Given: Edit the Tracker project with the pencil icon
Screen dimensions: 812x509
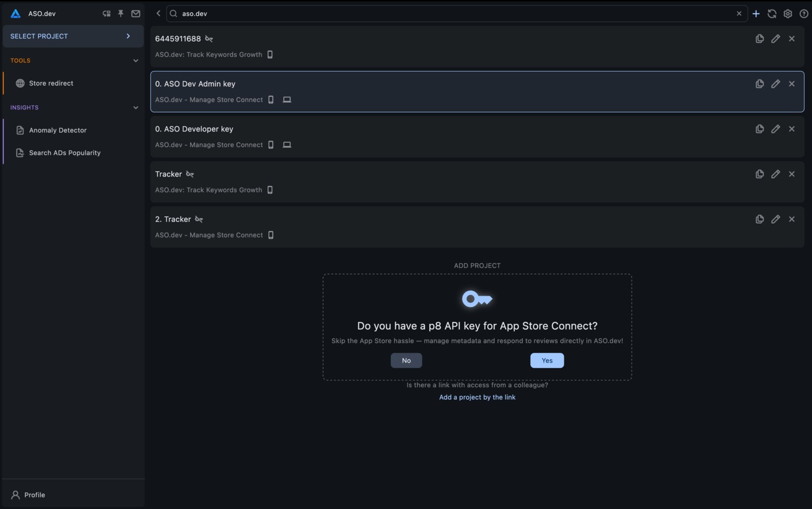Looking at the screenshot, I should [x=775, y=174].
